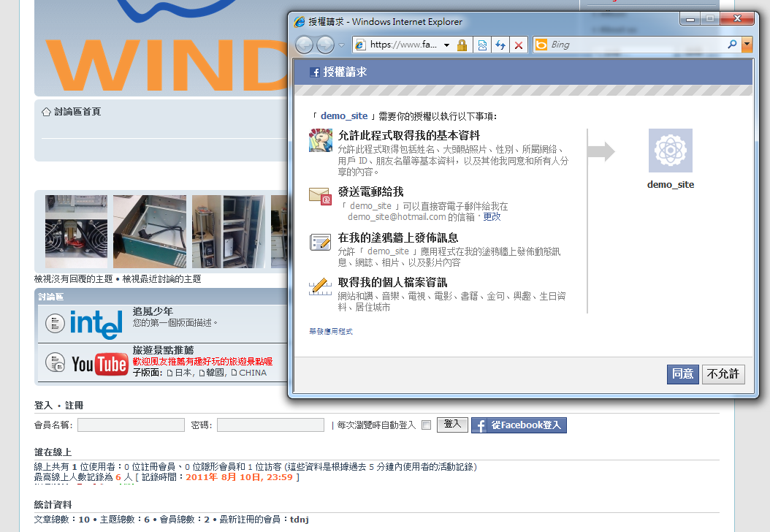Click the Facebook logo in dialog header
Viewport: 770px width, 532px height.
[x=315, y=72]
